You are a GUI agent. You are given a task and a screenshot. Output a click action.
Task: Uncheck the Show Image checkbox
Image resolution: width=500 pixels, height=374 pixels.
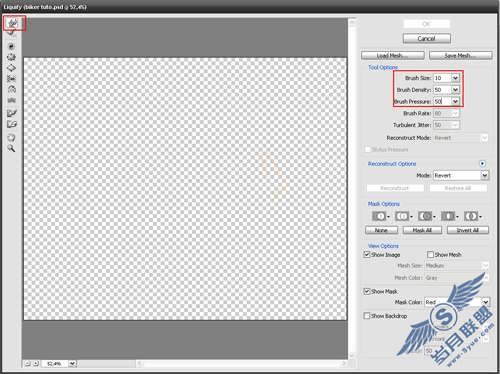367,255
